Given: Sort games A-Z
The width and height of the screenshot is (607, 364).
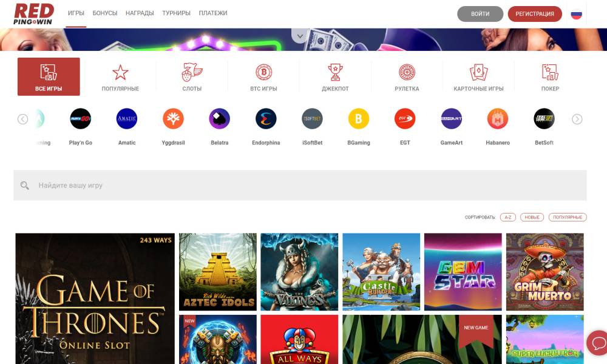Looking at the screenshot, I should click(508, 217).
